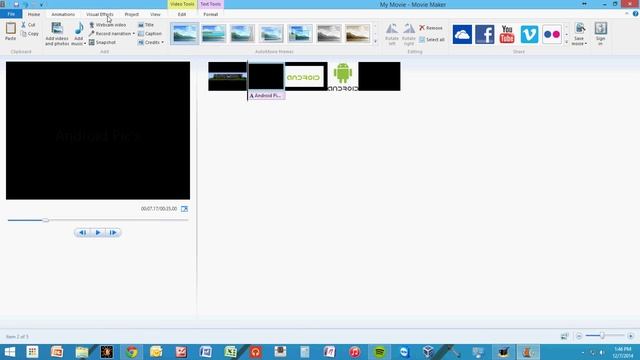This screenshot has height=360, width=640.
Task: Open the Text Tools Format tab
Action: pyautogui.click(x=211, y=14)
